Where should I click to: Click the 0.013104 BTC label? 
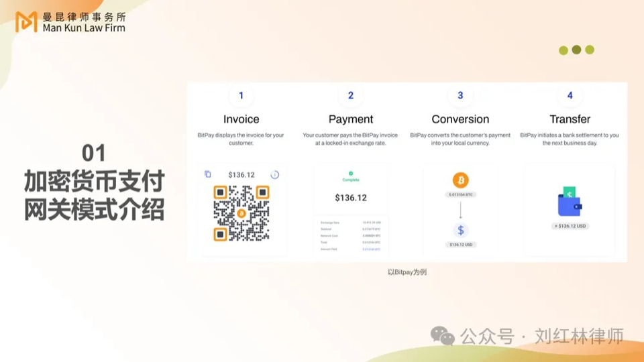click(460, 194)
